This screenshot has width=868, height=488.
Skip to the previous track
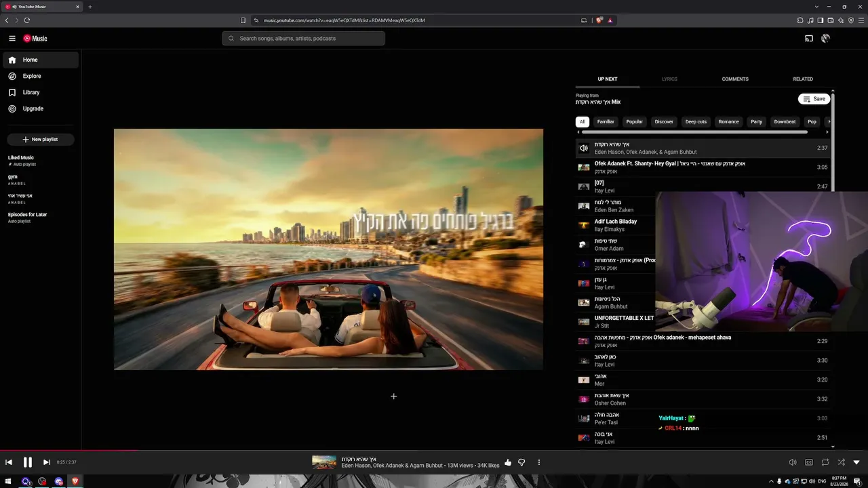pyautogui.click(x=9, y=462)
